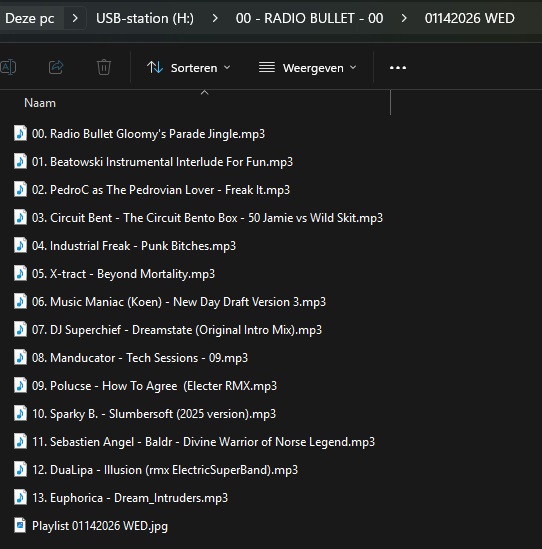Select 02. PedroC Freak It.mp3 file name
The height and width of the screenshot is (549, 542).
pyautogui.click(x=161, y=190)
